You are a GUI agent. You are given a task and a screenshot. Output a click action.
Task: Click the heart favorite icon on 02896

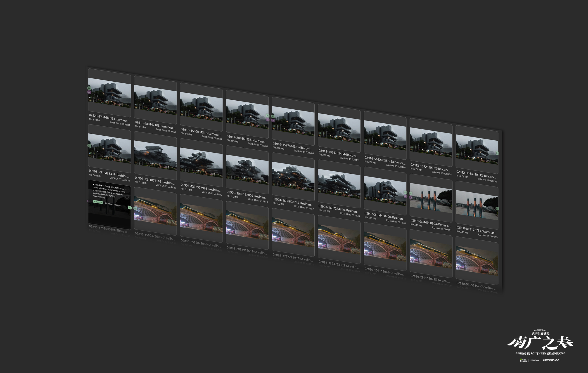tap(127, 197)
